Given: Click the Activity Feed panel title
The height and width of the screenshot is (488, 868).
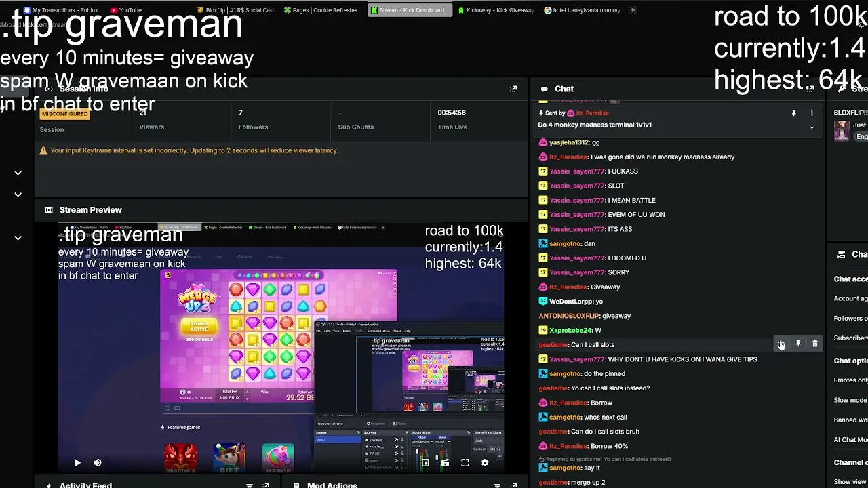Looking at the screenshot, I should coord(85,485).
